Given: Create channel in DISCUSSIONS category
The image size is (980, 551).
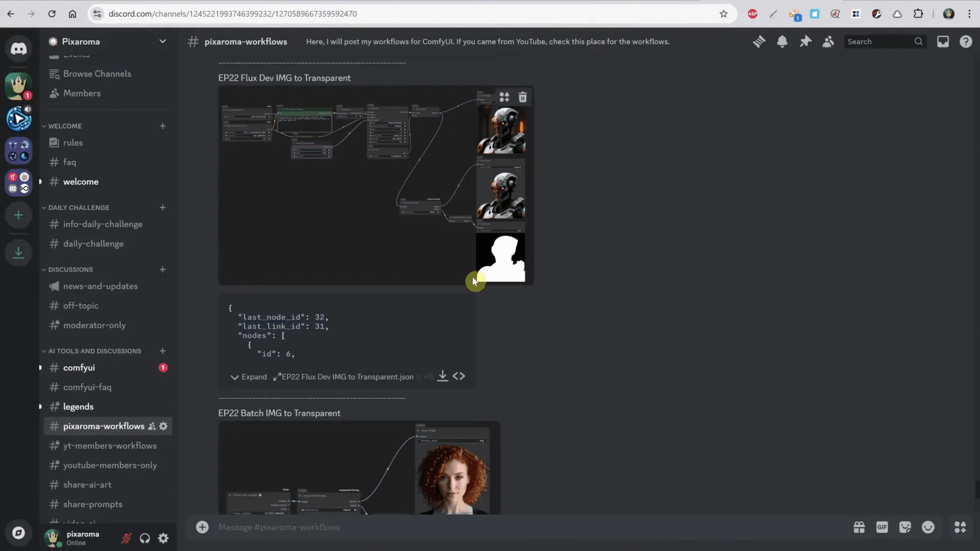Looking at the screenshot, I should click(x=162, y=269).
